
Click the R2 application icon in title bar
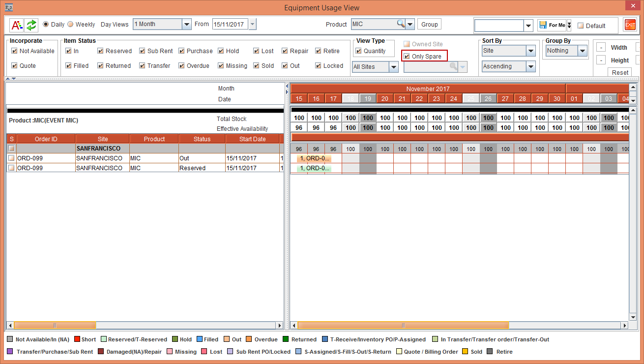pyautogui.click(x=8, y=7)
